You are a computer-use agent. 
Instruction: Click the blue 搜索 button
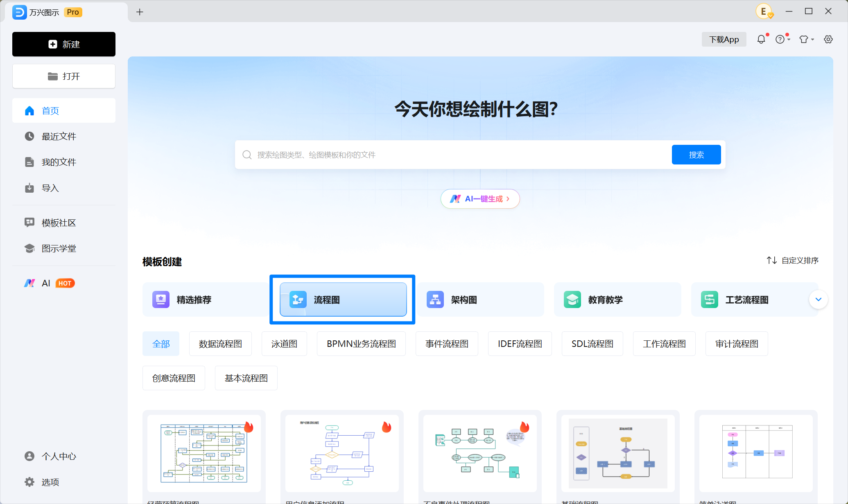coord(696,155)
